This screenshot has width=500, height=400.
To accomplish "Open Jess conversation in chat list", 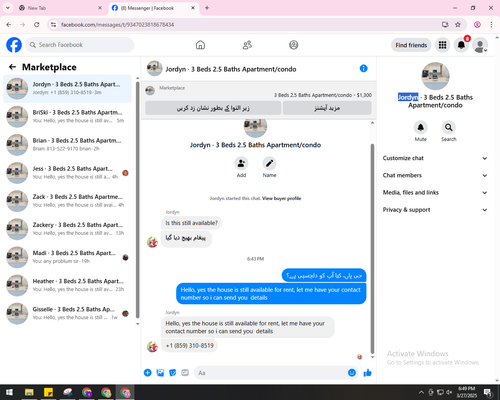I will click(x=67, y=173).
